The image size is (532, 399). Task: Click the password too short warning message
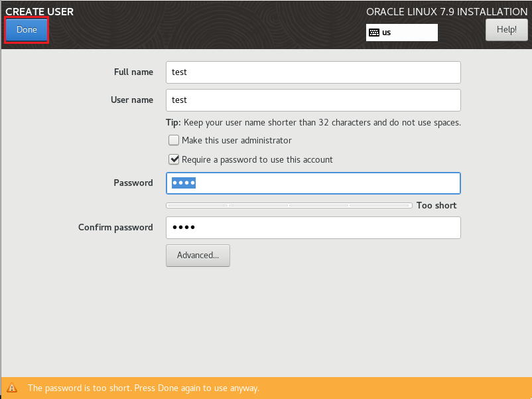coord(143,388)
